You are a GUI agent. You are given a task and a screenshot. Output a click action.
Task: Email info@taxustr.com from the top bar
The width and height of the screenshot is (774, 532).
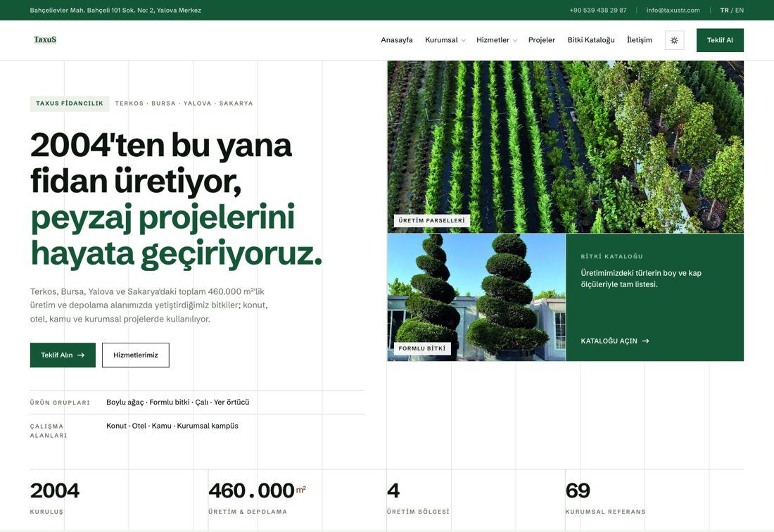pos(673,10)
